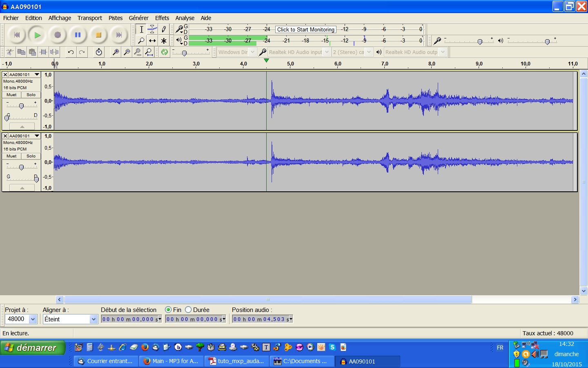588x368 pixels.
Task: Click 'Click to Start Monitoring' on meter
Action: (x=305, y=29)
